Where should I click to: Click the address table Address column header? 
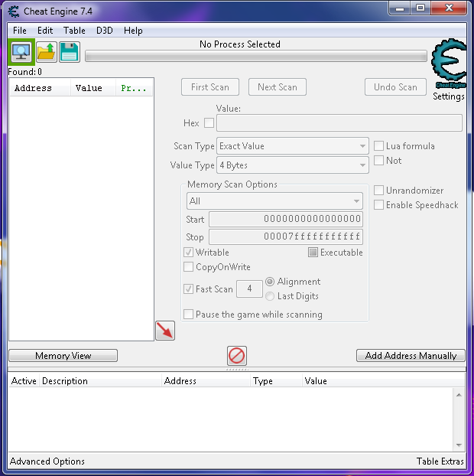point(206,380)
